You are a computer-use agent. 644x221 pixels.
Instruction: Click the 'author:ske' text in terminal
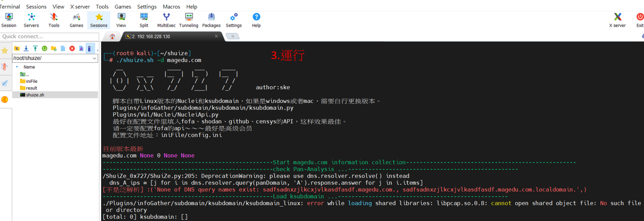click(273, 87)
